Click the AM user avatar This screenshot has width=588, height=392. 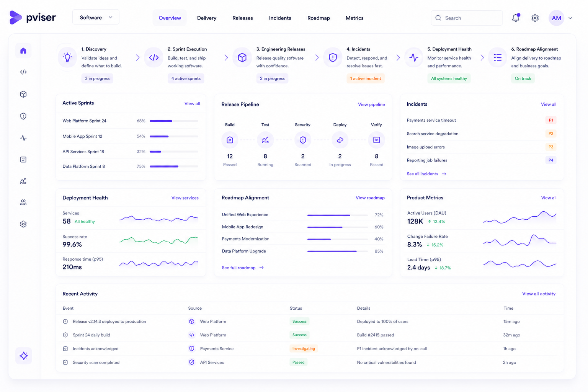point(557,18)
